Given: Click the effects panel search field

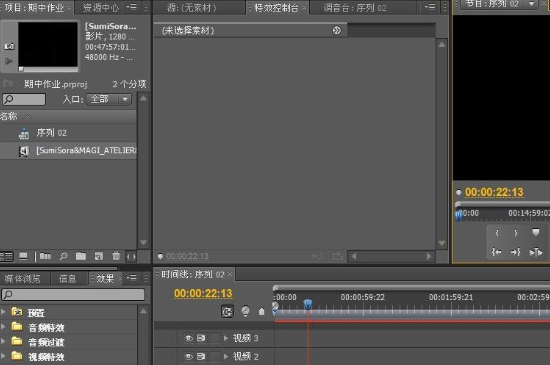Looking at the screenshot, I should pyautogui.click(x=73, y=294).
